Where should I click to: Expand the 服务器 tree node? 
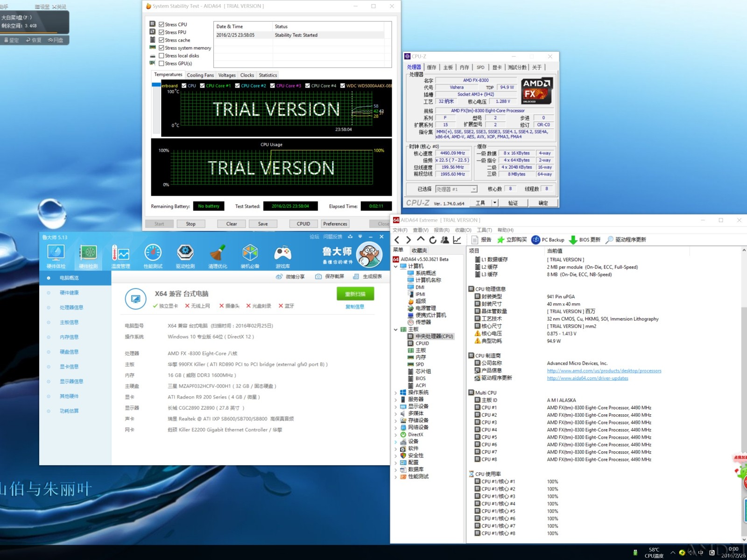coord(396,400)
